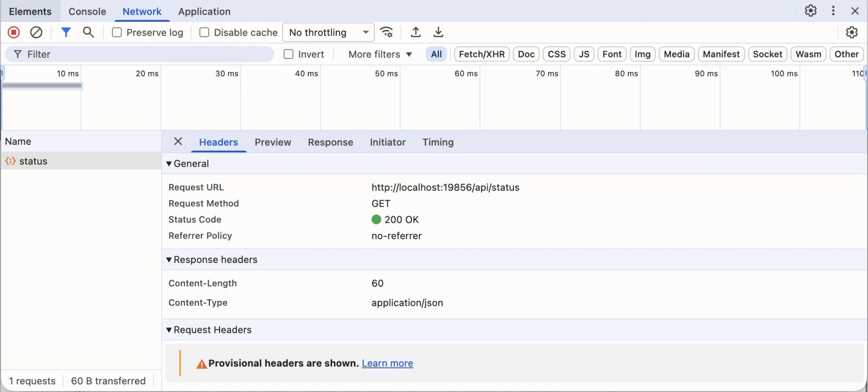
Task: Open network search magnifier
Action: [88, 33]
